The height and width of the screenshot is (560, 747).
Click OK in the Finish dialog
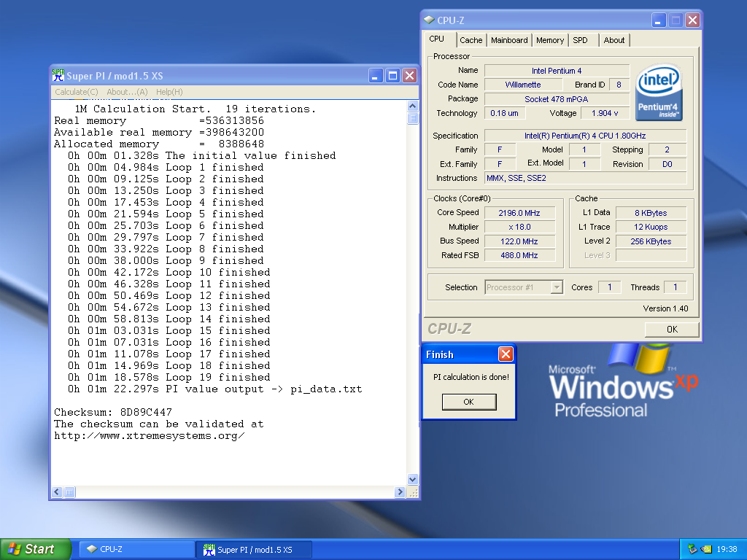(x=469, y=402)
